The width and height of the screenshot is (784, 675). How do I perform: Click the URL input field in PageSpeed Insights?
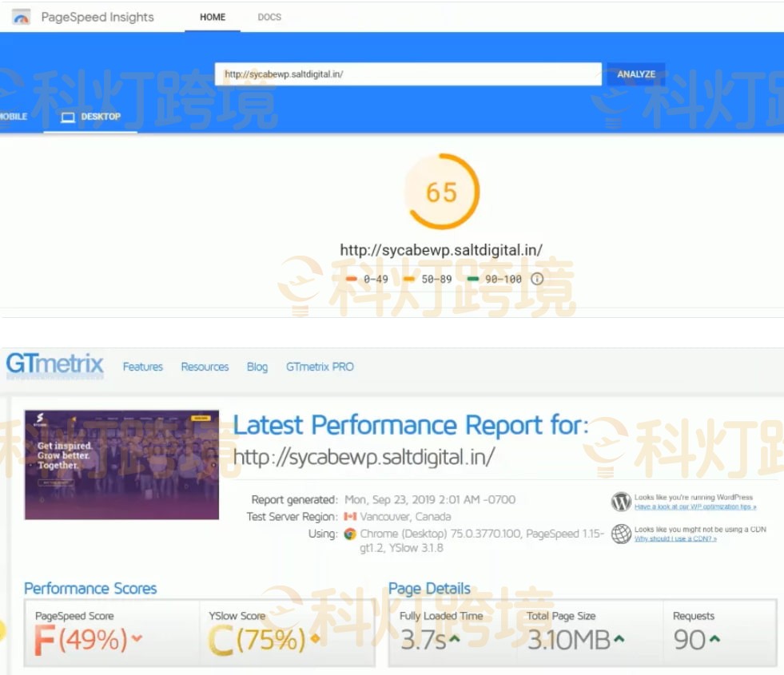(408, 74)
